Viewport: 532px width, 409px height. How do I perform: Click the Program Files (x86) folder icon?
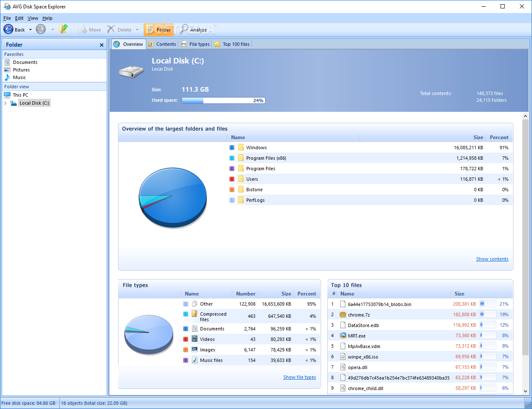241,158
